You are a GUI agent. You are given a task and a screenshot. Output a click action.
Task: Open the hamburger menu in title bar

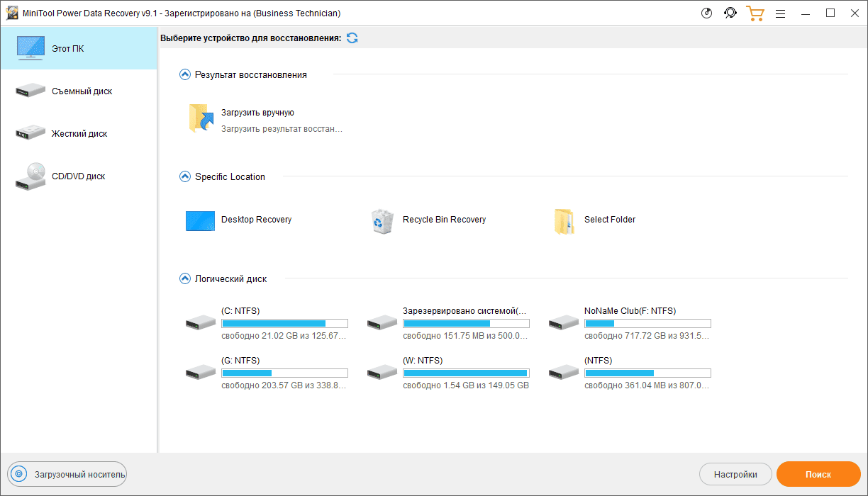780,13
